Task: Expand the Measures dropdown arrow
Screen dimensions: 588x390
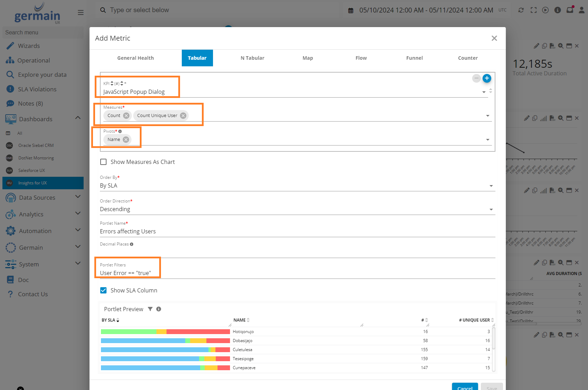Action: [487, 116]
